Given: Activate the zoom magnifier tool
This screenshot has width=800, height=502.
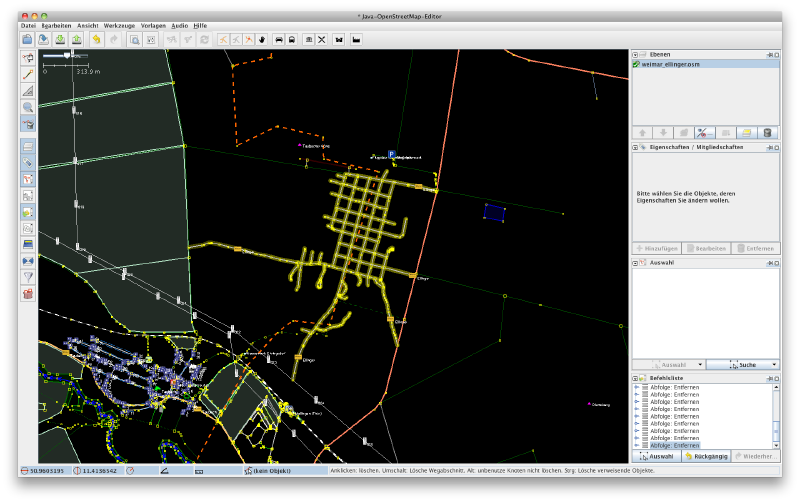Looking at the screenshot, I should pos(28,107).
